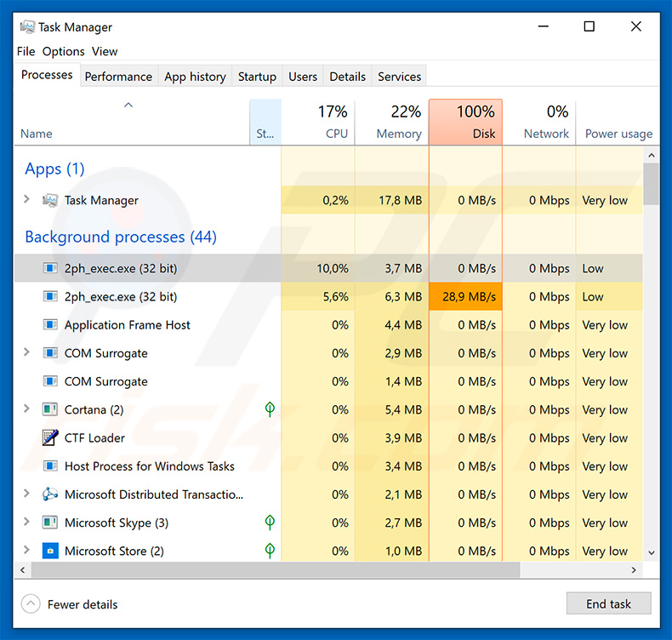Image resolution: width=672 pixels, height=640 pixels.
Task: Select the CTF Loader process name
Action: (x=94, y=438)
